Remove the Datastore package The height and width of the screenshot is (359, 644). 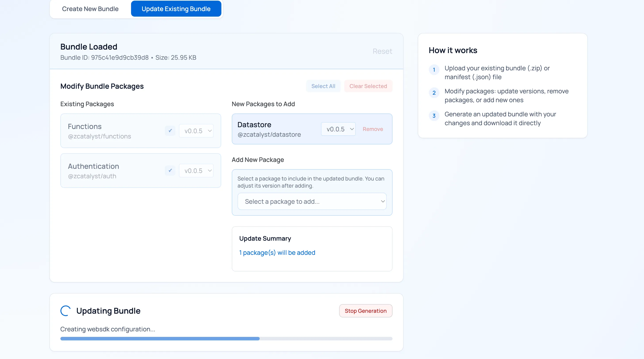[373, 129]
